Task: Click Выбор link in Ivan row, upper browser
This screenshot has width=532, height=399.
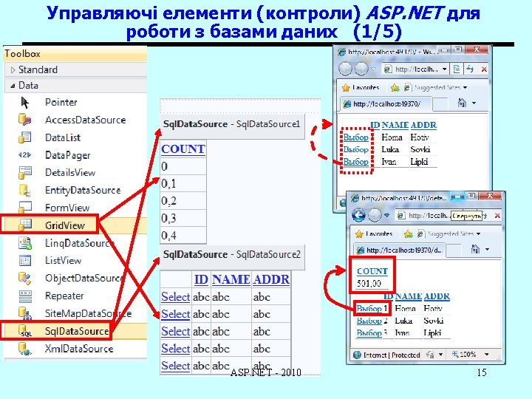Action: point(355,162)
